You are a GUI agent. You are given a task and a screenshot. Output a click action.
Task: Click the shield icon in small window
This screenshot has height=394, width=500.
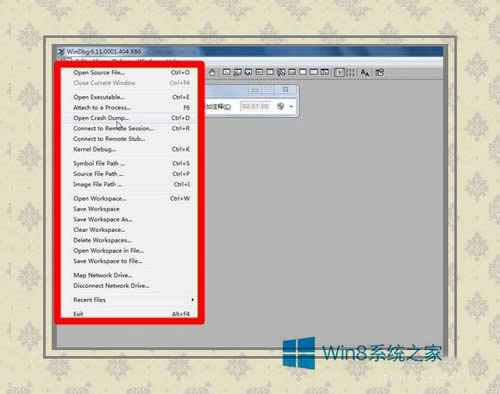coord(280,106)
